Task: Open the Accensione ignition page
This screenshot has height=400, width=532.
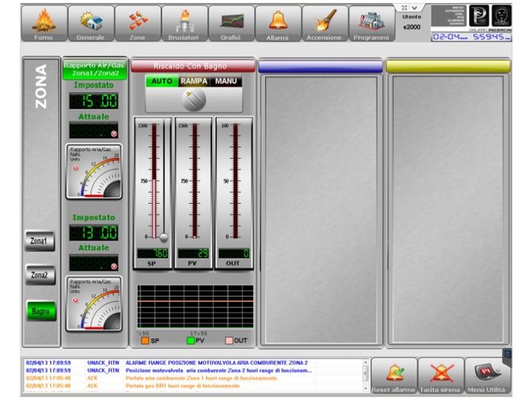Action: tap(325, 23)
